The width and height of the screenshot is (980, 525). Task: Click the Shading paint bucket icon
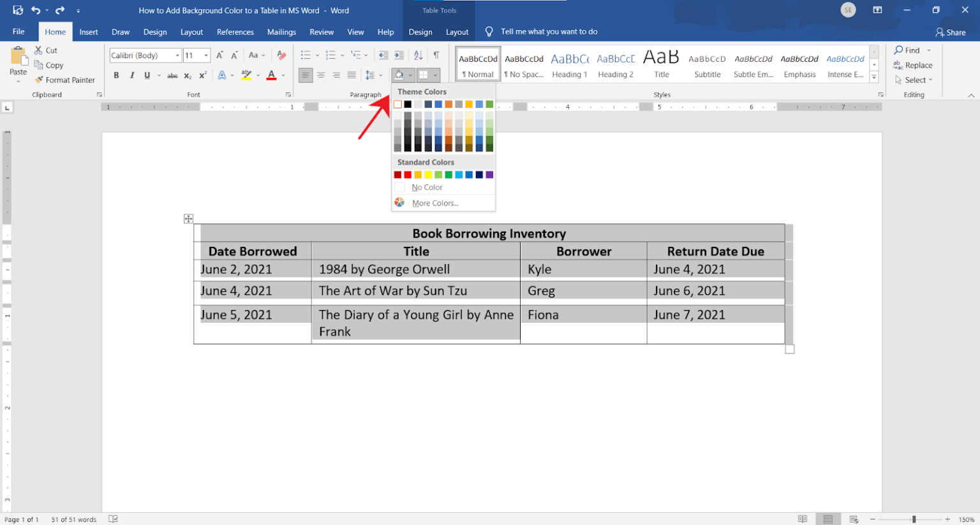coord(399,75)
